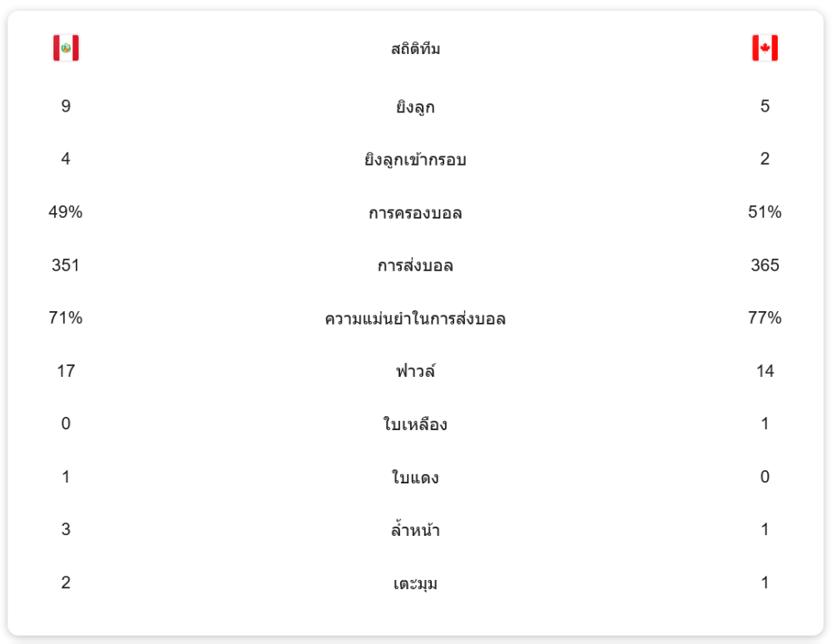Viewport: 832px width, 644px height.
Task: Click the ล้ำหน้า offsides label
Action: (415, 530)
